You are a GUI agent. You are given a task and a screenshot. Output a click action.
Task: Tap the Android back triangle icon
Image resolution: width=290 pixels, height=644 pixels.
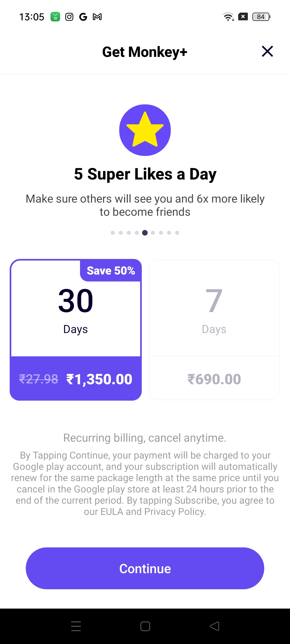tap(215, 626)
